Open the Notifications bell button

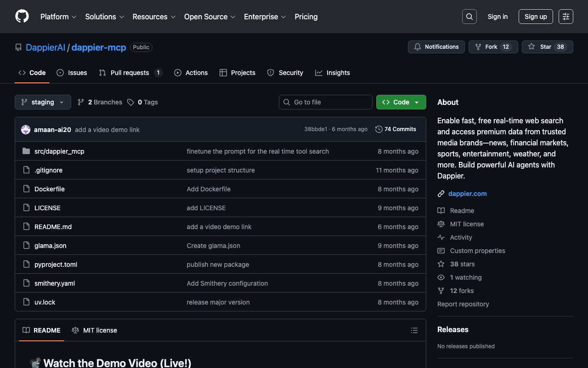tap(436, 47)
